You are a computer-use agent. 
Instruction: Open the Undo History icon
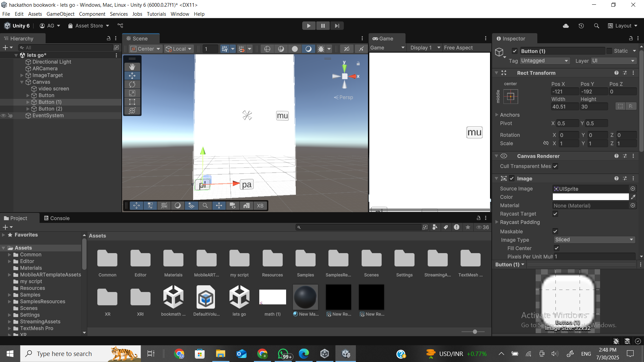click(x=581, y=26)
